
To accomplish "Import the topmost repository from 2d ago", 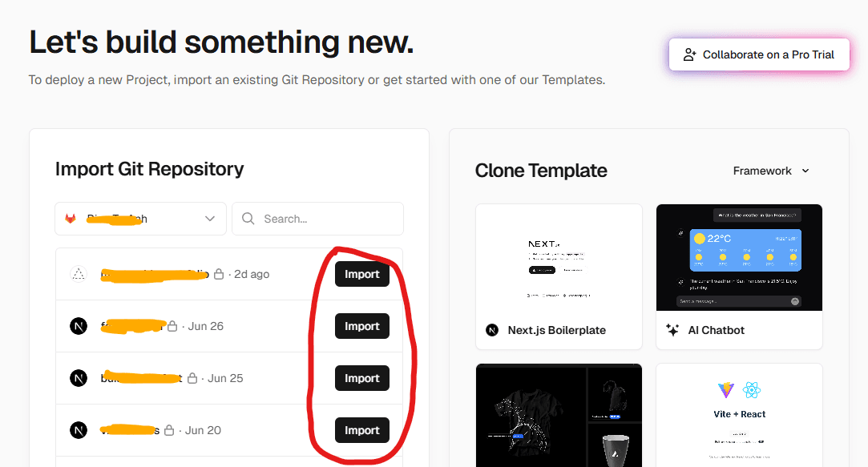I will [x=361, y=273].
